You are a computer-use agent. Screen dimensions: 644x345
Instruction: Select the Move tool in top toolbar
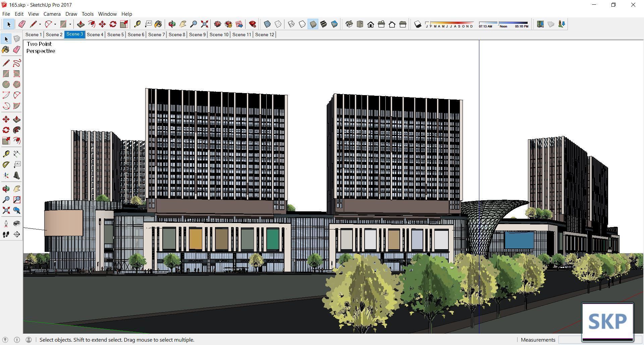(x=102, y=24)
